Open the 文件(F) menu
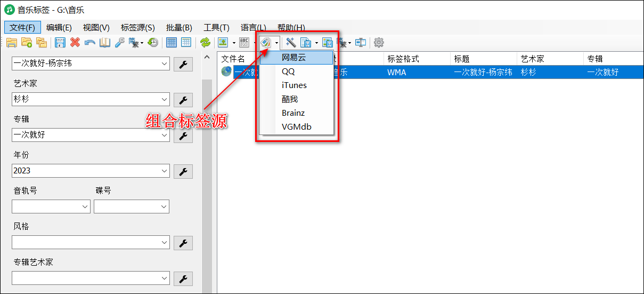This screenshot has height=294, width=644. click(x=22, y=28)
